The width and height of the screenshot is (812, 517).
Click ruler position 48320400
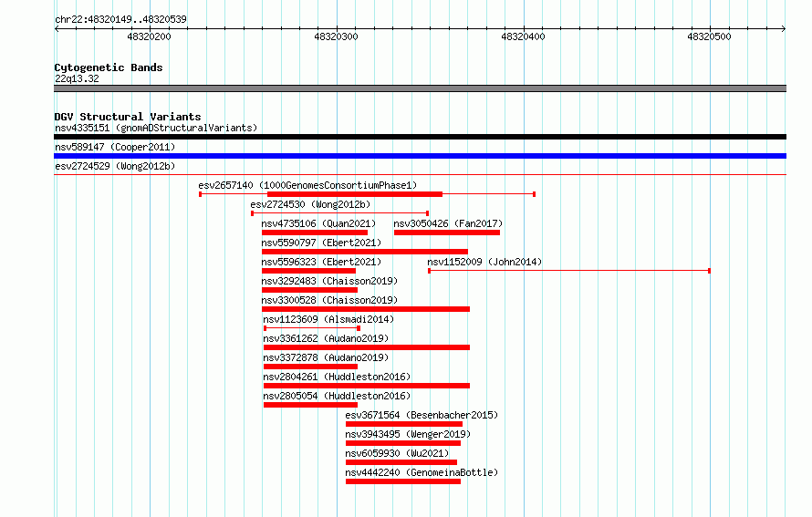523,36
